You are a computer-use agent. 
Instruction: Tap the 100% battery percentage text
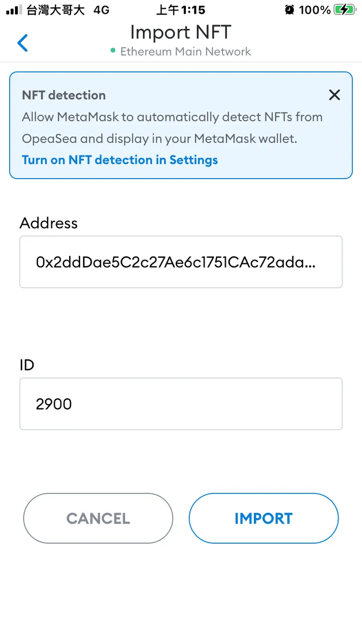[x=315, y=10]
